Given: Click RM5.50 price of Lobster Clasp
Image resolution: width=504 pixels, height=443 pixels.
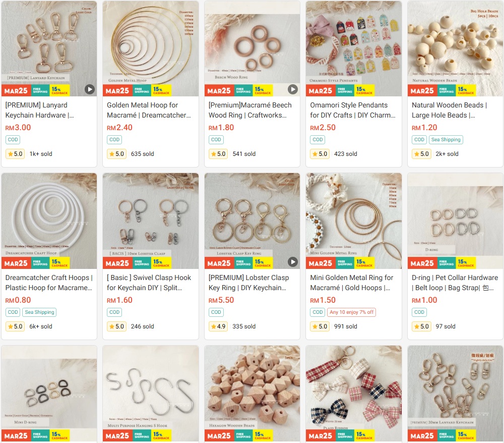Looking at the screenshot, I should click(221, 300).
